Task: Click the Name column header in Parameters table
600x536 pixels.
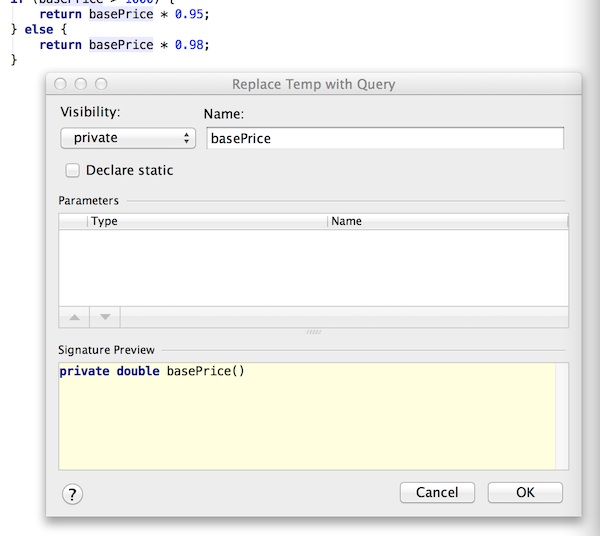Action: click(447, 221)
